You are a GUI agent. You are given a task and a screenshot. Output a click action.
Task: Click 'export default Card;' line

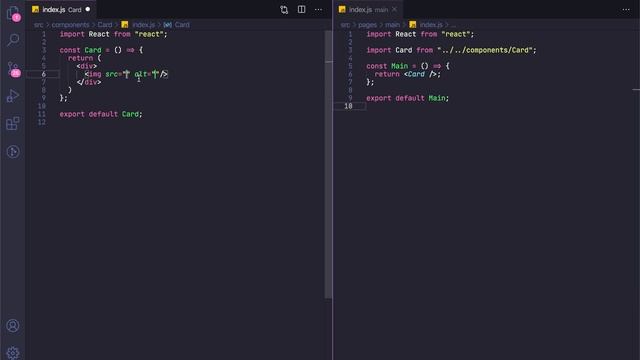point(101,114)
